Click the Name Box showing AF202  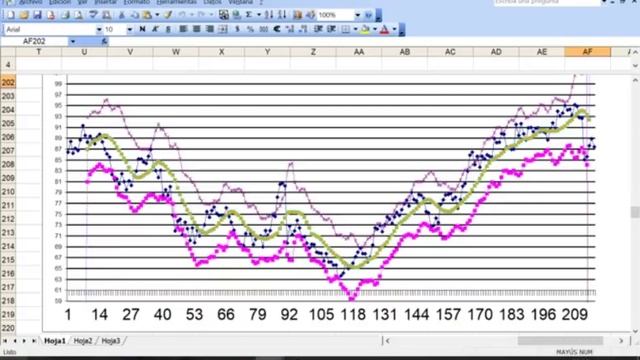tap(34, 41)
